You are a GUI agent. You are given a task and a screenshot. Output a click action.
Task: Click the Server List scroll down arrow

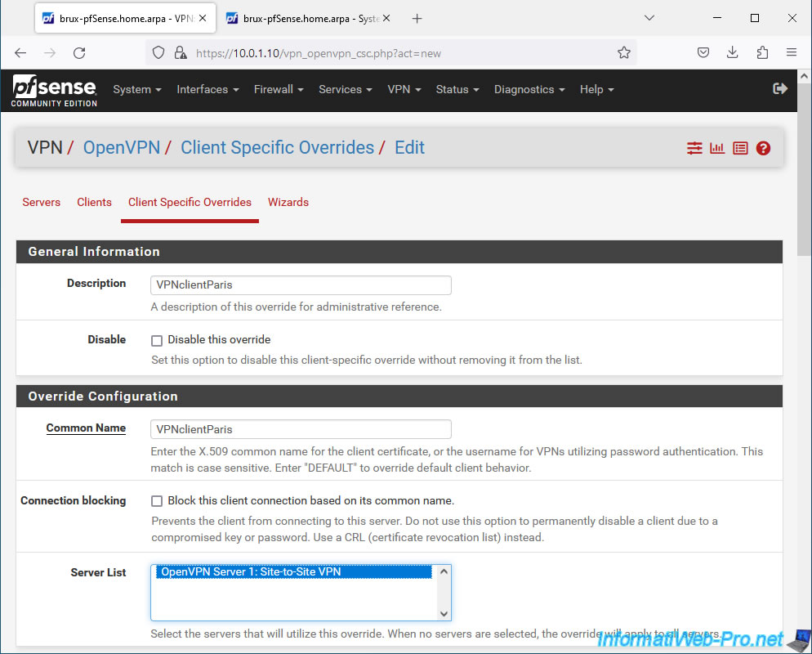(444, 614)
